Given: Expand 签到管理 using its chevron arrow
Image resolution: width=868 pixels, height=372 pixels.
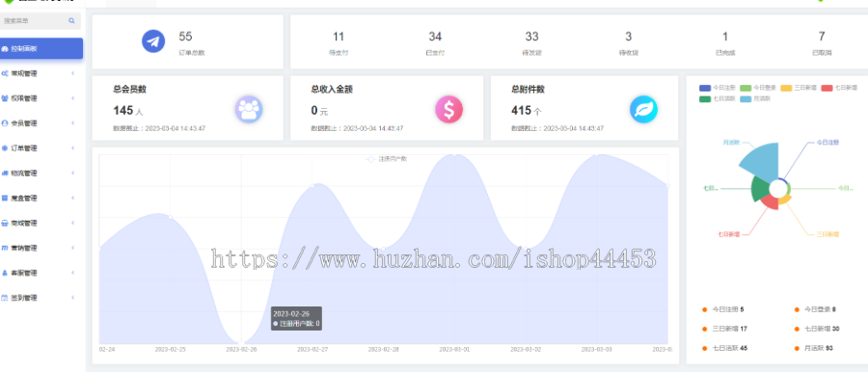Looking at the screenshot, I should click(73, 298).
